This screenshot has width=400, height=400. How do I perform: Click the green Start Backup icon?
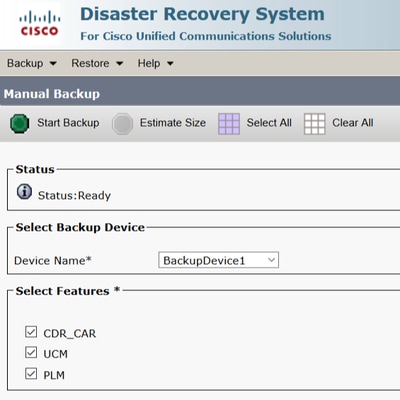click(20, 123)
